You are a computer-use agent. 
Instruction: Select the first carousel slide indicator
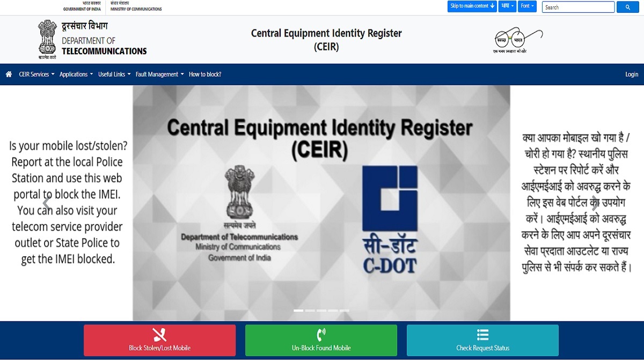298,311
